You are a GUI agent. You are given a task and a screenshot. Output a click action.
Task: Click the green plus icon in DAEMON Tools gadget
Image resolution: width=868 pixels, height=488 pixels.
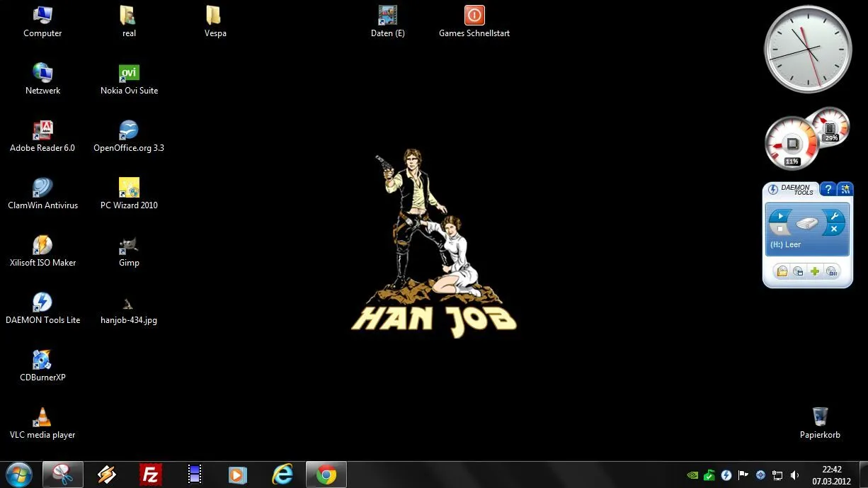[815, 271]
